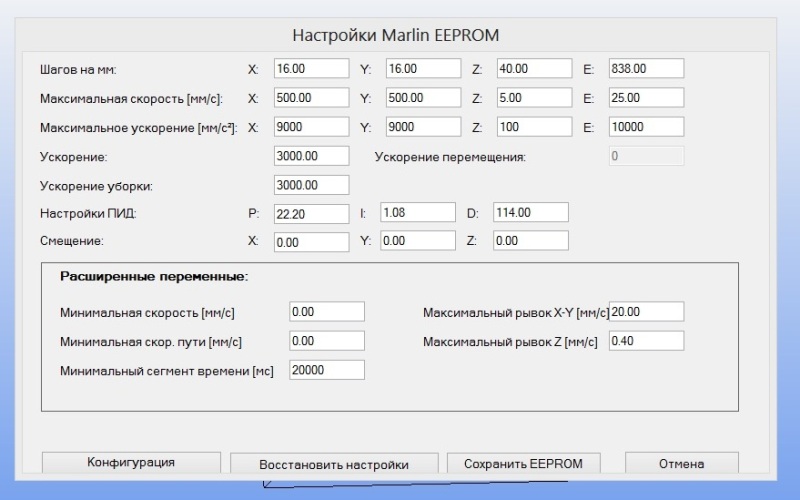
Task: Click the disabled Ускорение перемещения field
Action: click(646, 156)
